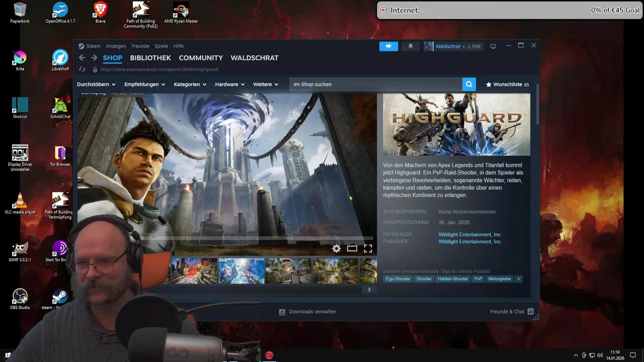
Task: Go forward with the Steam forward arrow
Action: [x=94, y=58]
